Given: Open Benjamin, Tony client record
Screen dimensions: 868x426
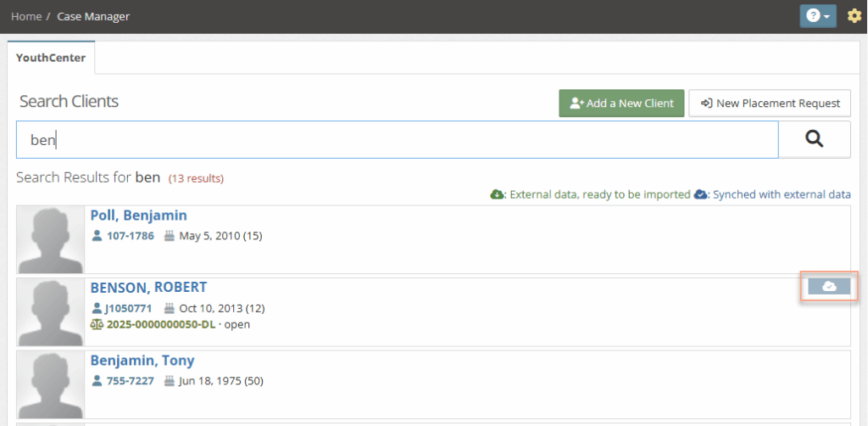Looking at the screenshot, I should tap(142, 361).
